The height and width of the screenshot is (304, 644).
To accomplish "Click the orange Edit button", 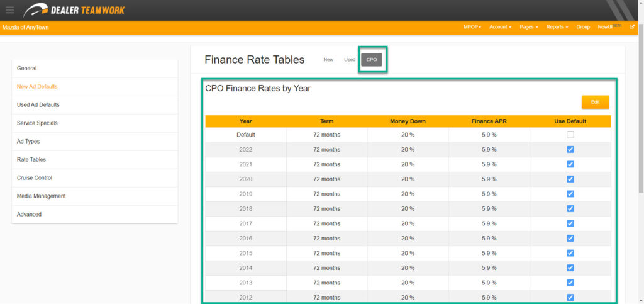I will point(595,102).
